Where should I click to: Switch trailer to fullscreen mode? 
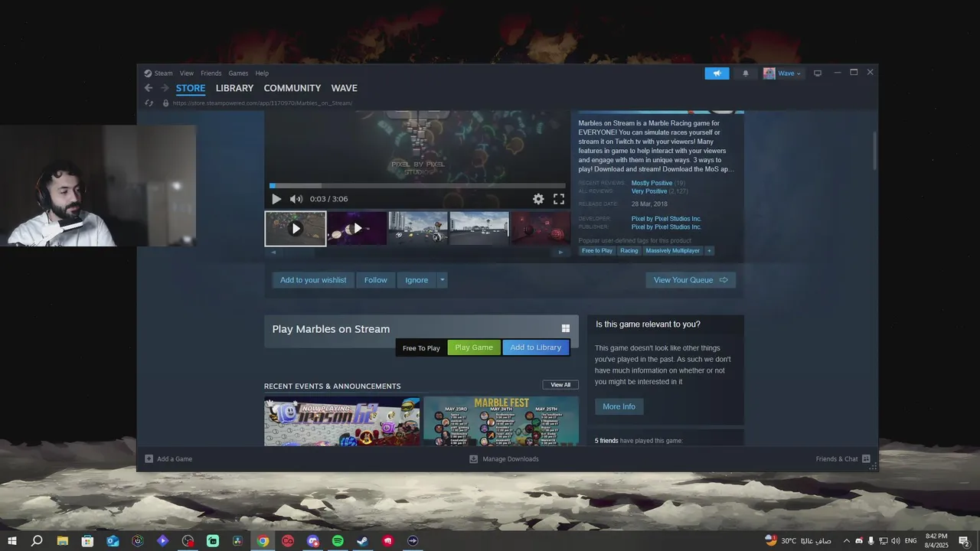click(x=559, y=199)
